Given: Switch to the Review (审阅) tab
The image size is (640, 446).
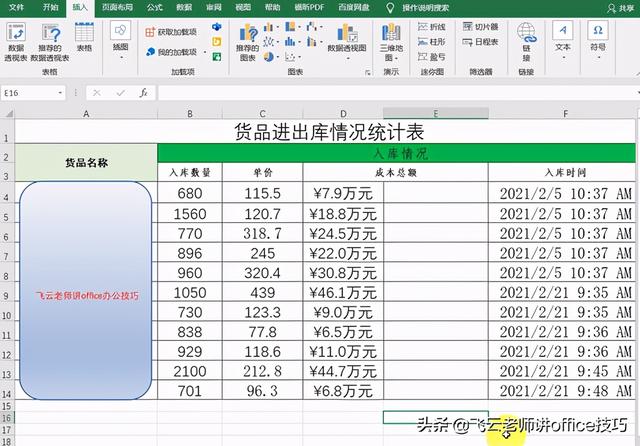Looking at the screenshot, I should [x=213, y=7].
